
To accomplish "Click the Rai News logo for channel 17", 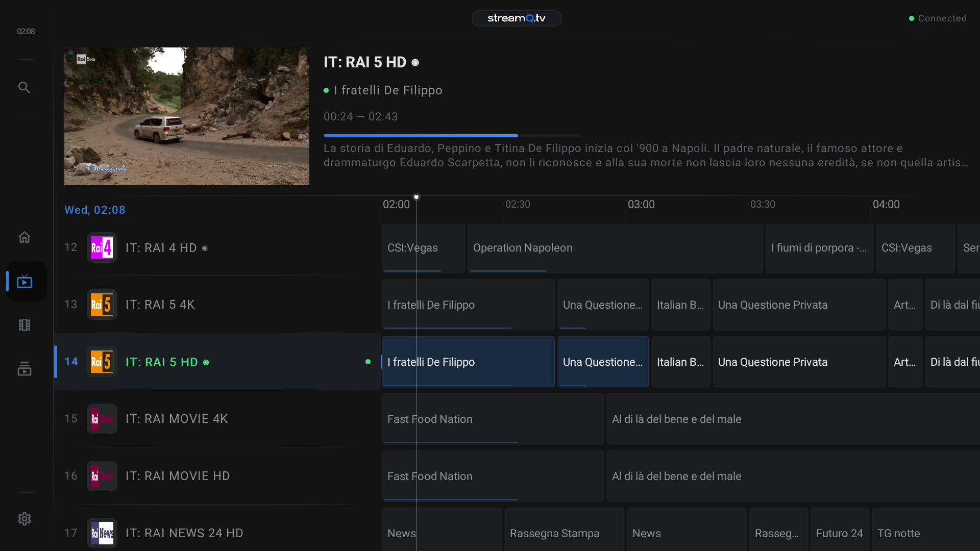I will pos(102,533).
